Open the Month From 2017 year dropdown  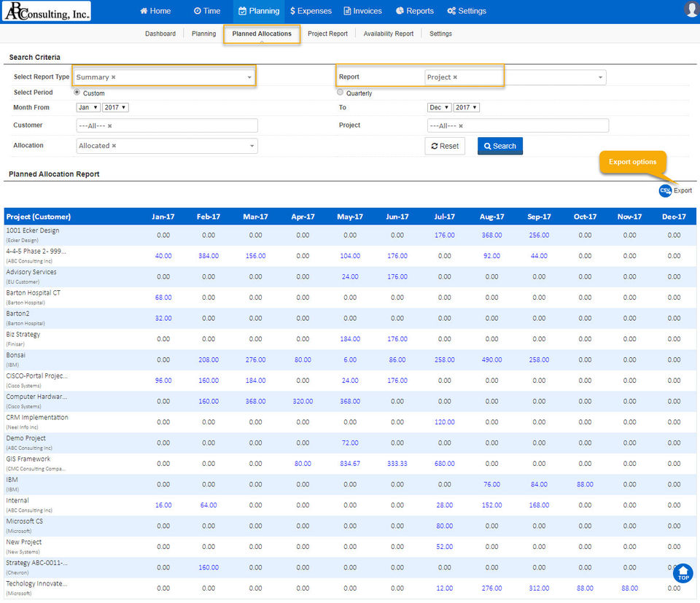click(x=115, y=107)
